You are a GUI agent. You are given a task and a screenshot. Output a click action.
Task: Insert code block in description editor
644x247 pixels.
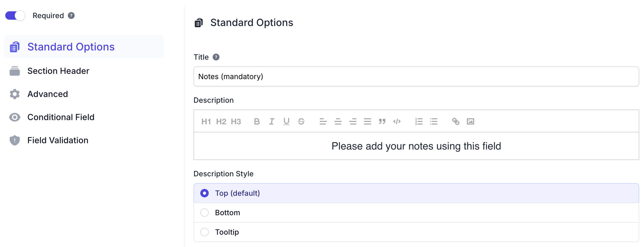tap(397, 121)
